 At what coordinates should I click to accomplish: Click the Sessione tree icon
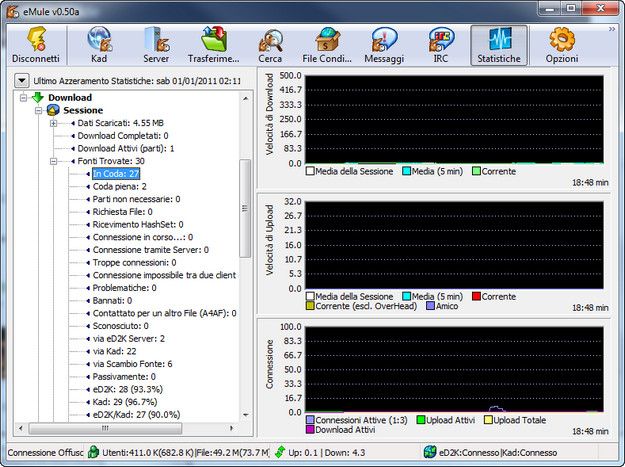pyautogui.click(x=53, y=110)
